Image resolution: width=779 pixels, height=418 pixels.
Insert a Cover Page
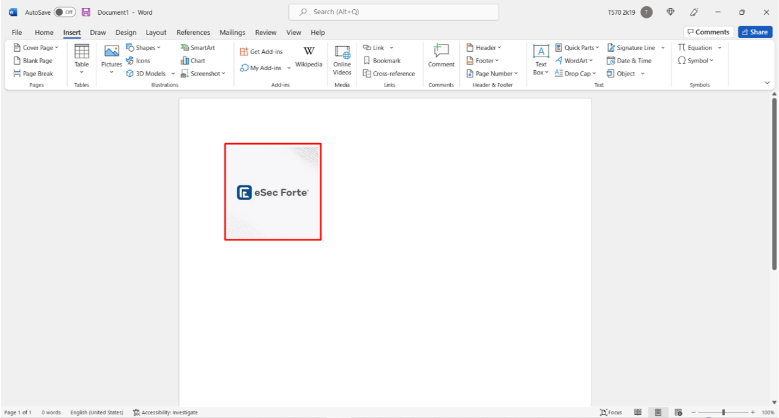[x=36, y=48]
